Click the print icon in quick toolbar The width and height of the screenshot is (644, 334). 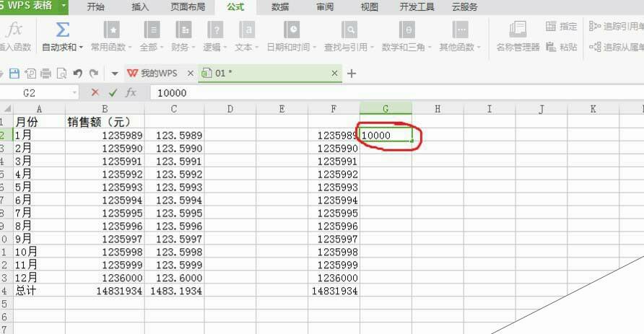[x=45, y=74]
